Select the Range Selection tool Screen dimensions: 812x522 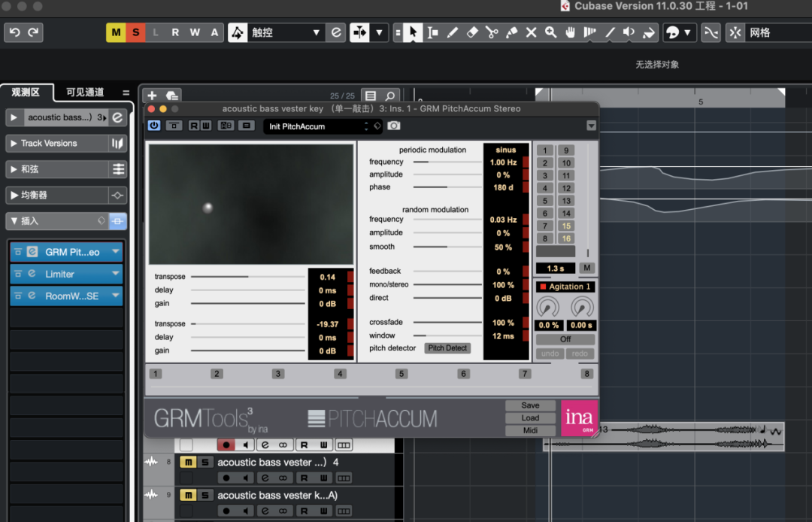432,32
